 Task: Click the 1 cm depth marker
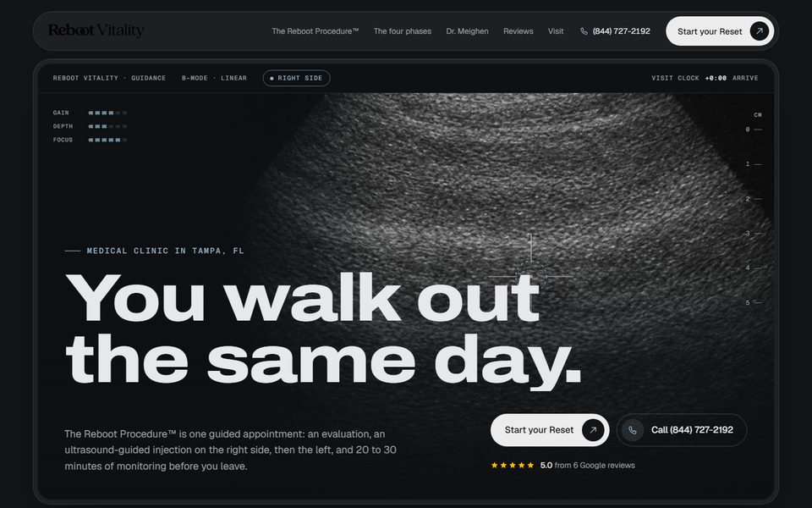click(x=754, y=163)
